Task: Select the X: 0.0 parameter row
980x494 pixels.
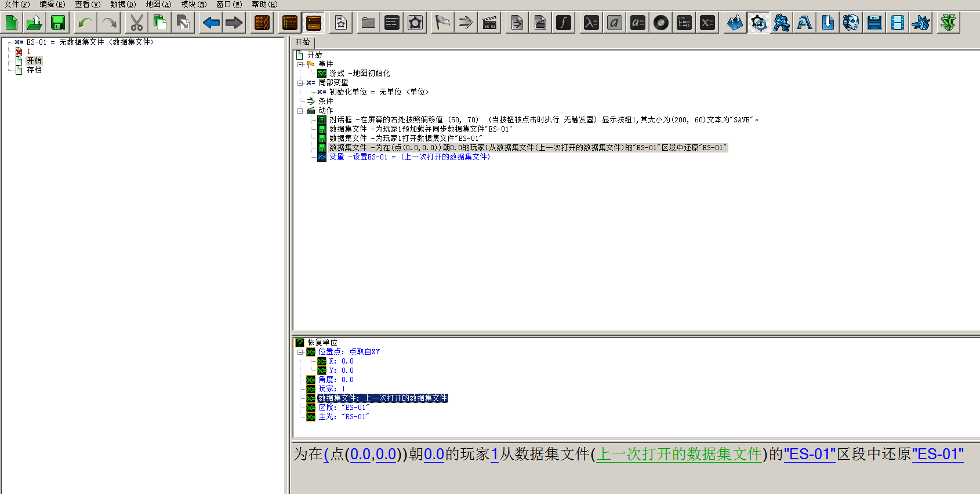Action: point(341,361)
